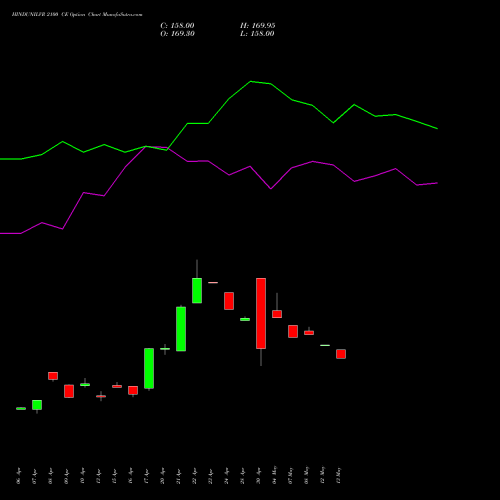Click the low value L: 158.00
Image resolution: width=500 pixels, height=500 pixels.
(x=257, y=34)
